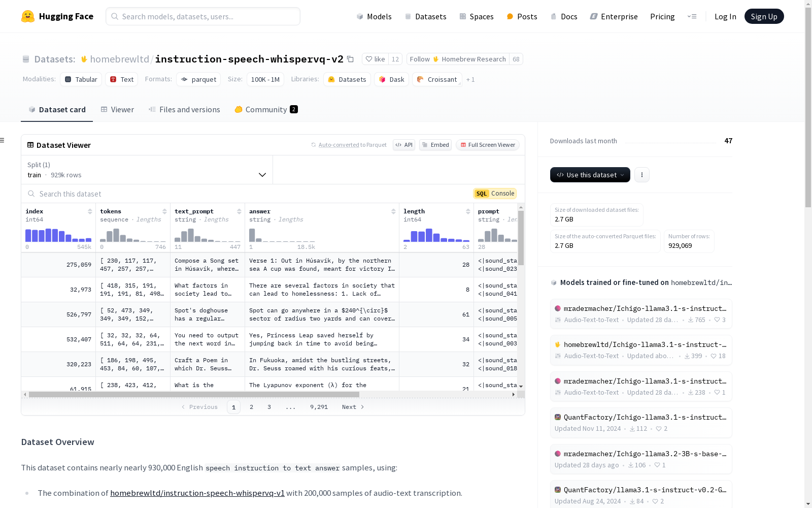Sort the answer column
The width and height of the screenshot is (812, 508).
393,211
